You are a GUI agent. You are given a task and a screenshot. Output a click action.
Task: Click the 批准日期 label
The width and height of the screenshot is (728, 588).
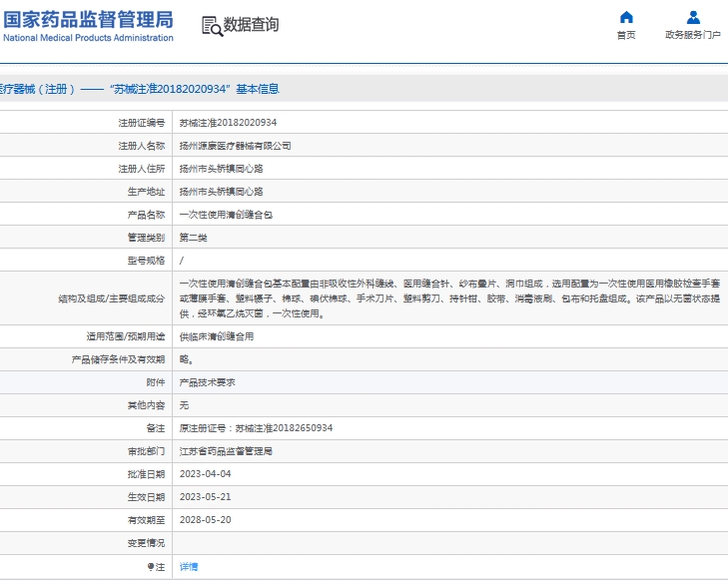tap(146, 474)
